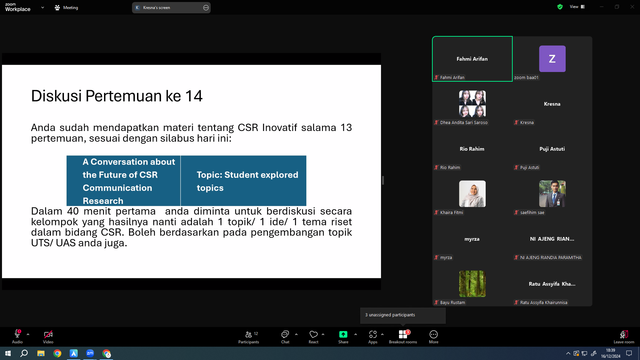Screen dimensions: 640x360
Task: Click the 'A Conversation about the Future' table cell
Action: tap(124, 181)
